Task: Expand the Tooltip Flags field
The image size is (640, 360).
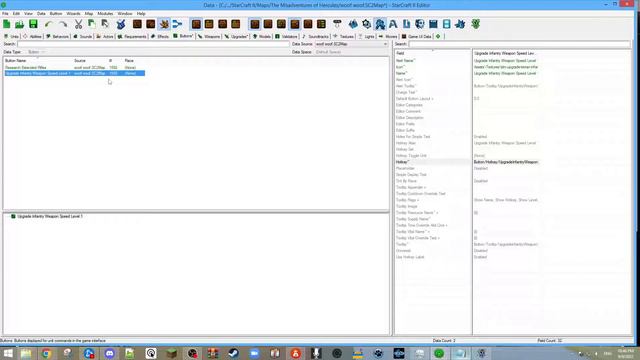Action: coord(407,200)
